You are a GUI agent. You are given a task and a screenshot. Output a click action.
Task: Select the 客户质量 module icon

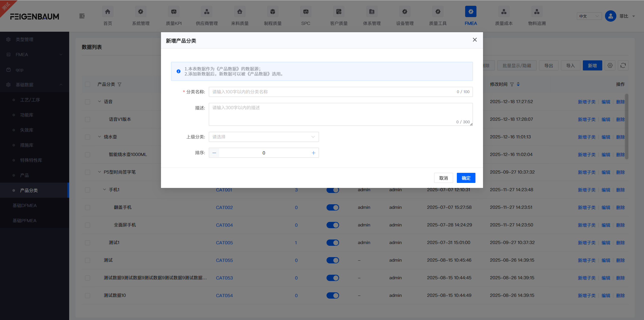pyautogui.click(x=339, y=12)
